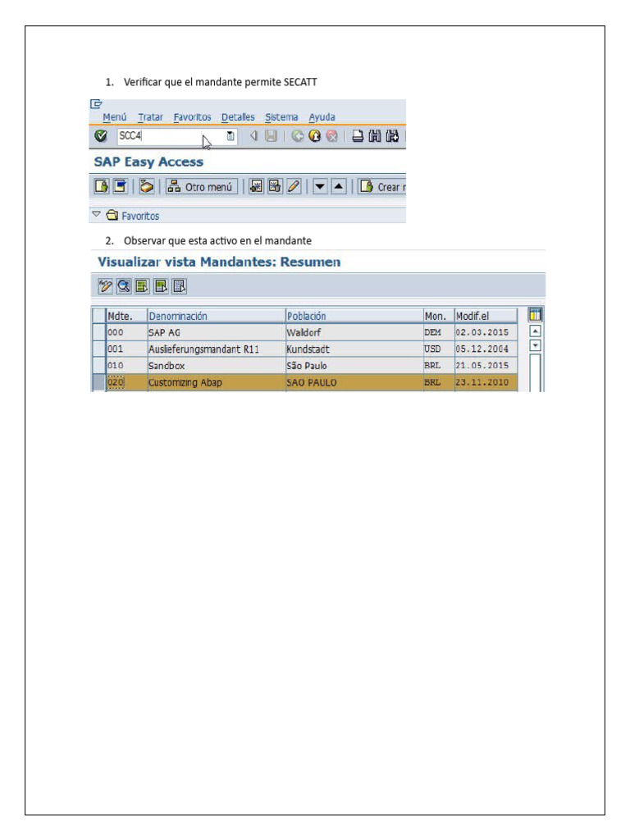
Task: Open the command field history dropdown
Action: tap(231, 136)
